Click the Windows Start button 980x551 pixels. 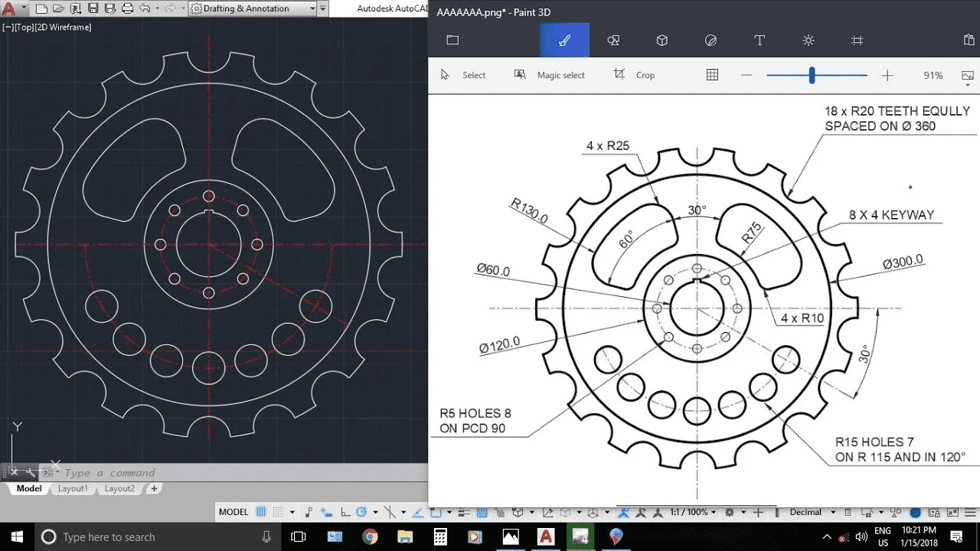17,536
